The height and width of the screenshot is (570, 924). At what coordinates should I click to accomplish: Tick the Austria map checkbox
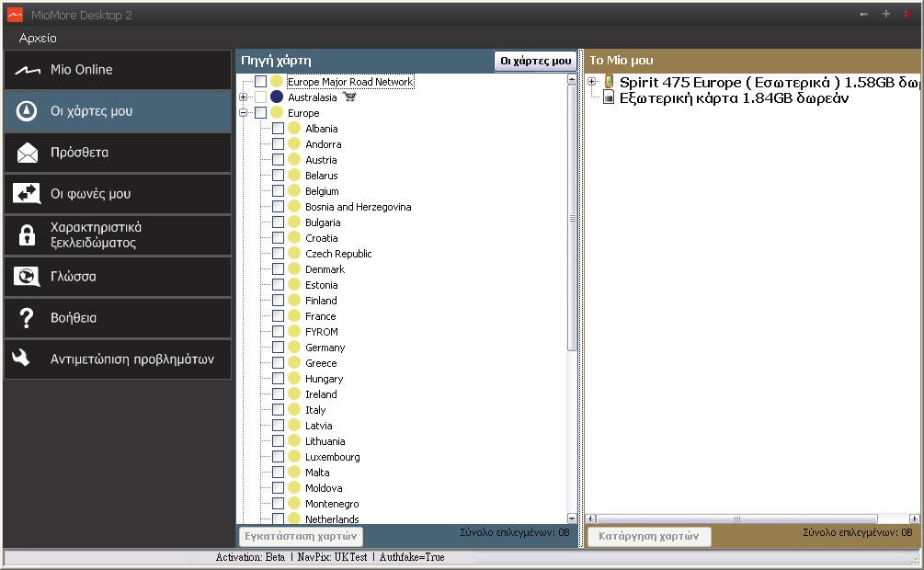pos(279,159)
